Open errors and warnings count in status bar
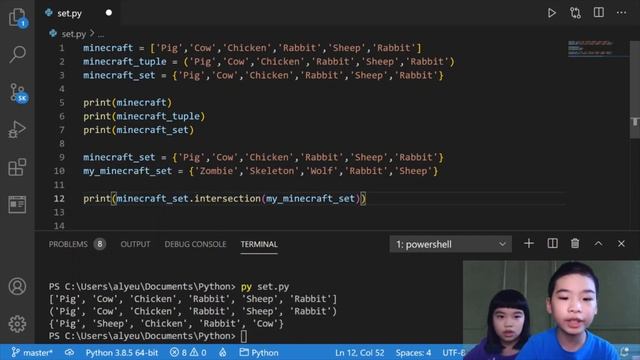 tap(188, 352)
